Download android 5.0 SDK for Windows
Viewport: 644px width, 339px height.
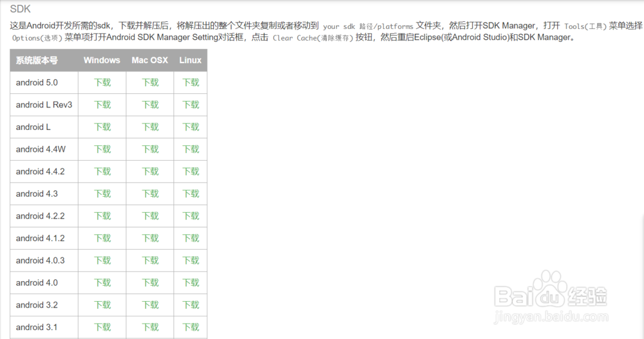pos(102,82)
